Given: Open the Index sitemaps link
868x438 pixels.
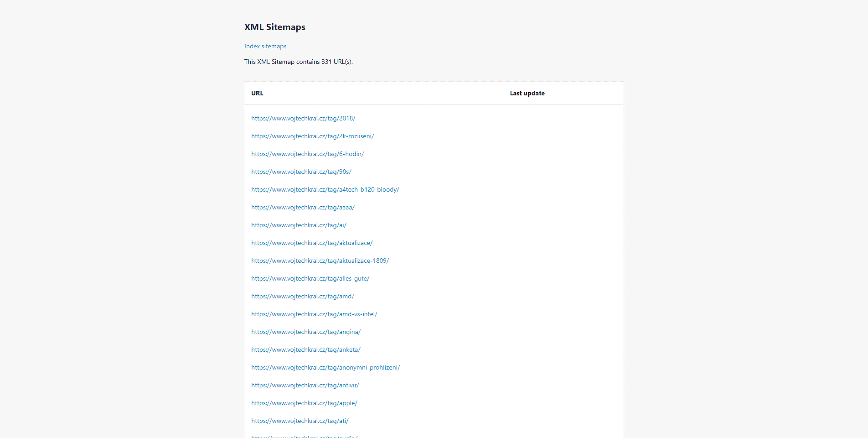Looking at the screenshot, I should click(265, 47).
